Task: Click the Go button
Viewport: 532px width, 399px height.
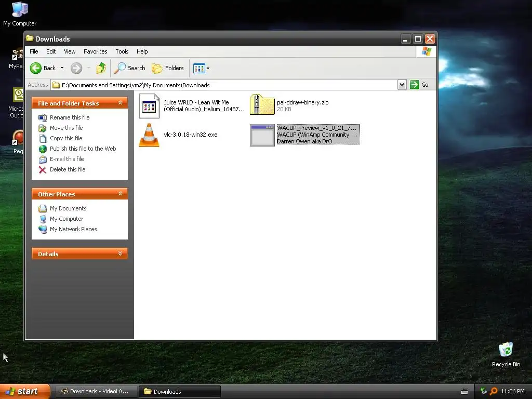Action: (x=419, y=85)
